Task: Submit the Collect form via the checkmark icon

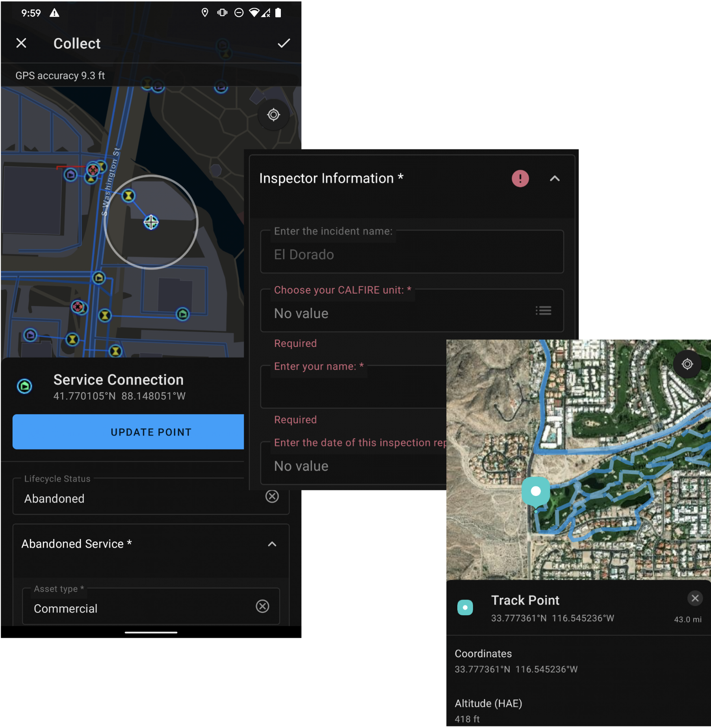Action: point(283,43)
